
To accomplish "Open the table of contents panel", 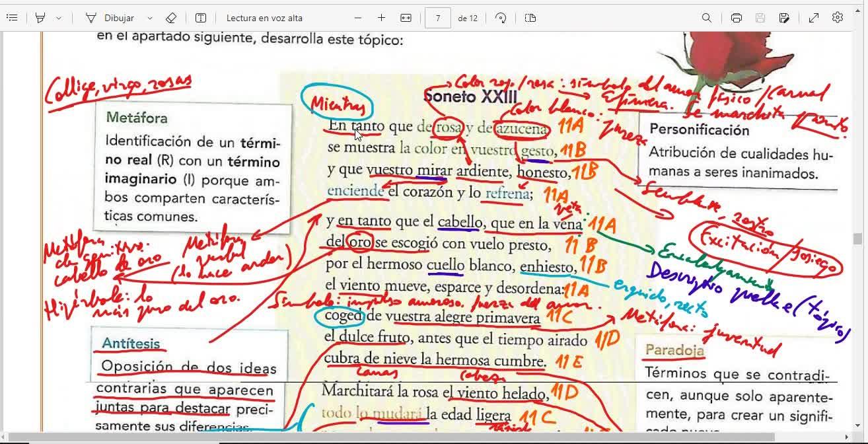I will [x=11, y=18].
